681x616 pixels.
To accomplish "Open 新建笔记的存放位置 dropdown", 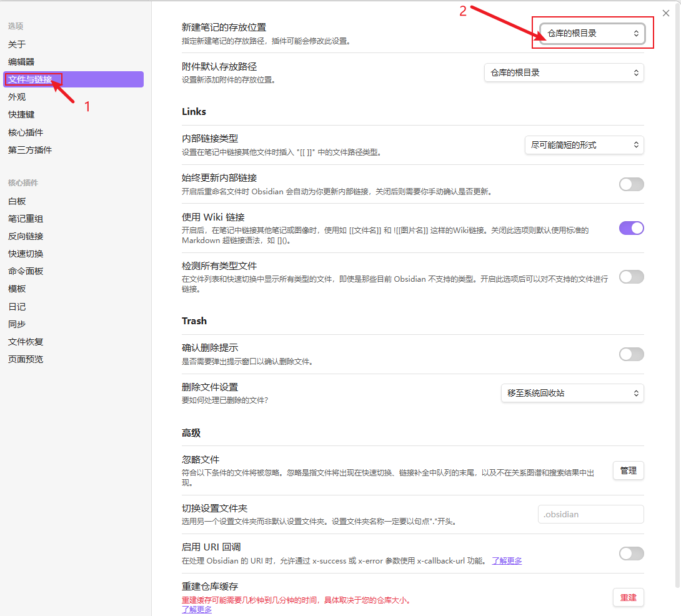I will coord(592,34).
